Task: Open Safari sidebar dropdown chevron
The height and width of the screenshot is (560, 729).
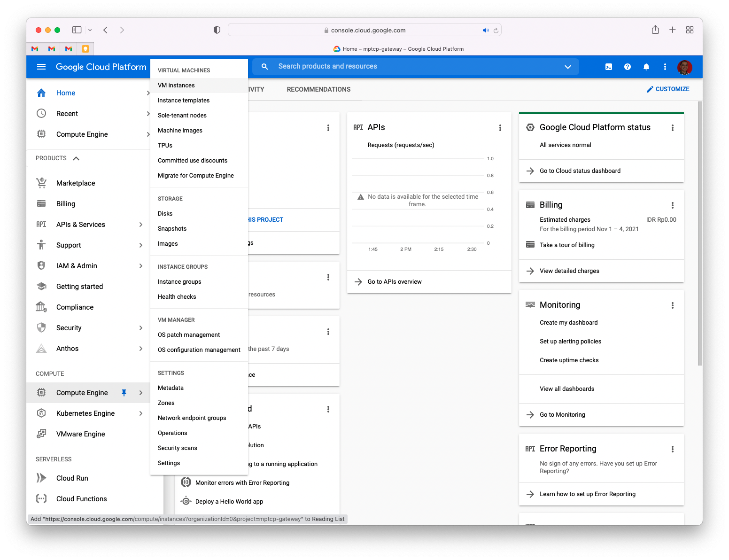Action: [x=90, y=30]
